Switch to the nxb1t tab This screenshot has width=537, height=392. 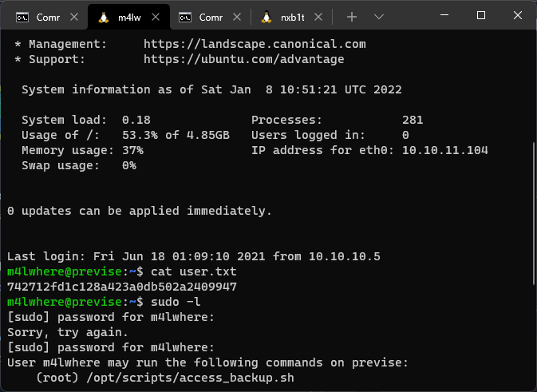[290, 16]
